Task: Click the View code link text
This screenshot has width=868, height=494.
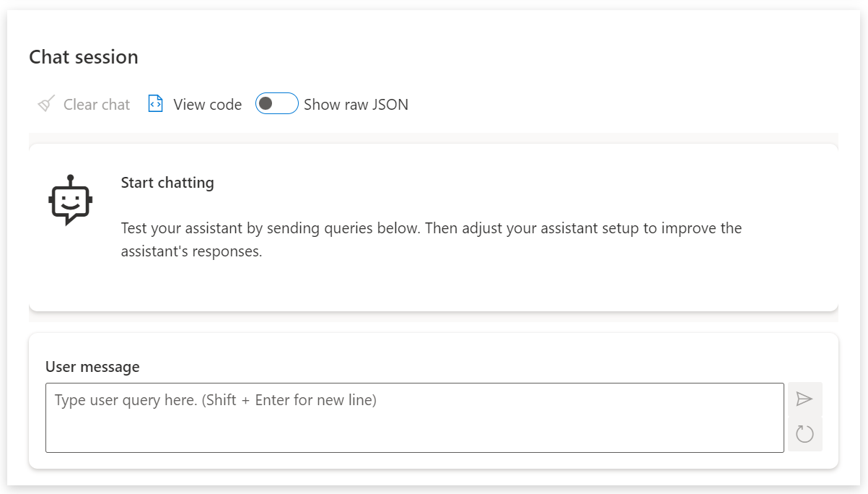Action: (207, 103)
